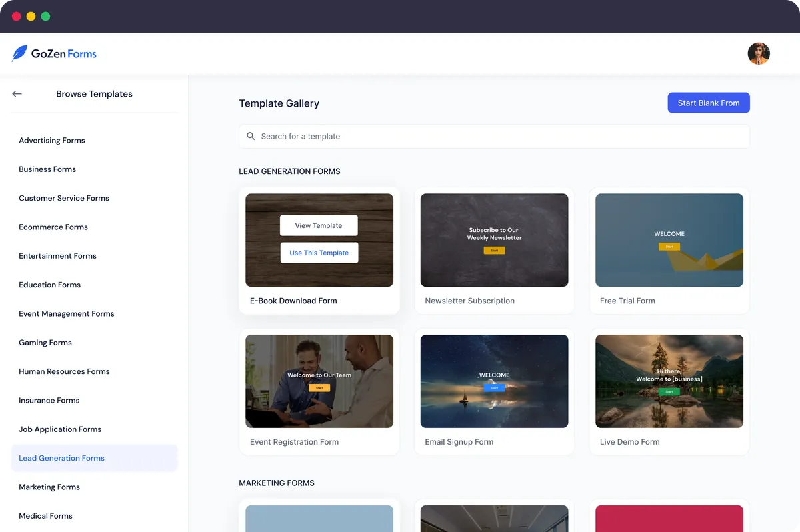Click the green maximize window dot
Viewport: 800px width, 532px height.
(x=45, y=16)
